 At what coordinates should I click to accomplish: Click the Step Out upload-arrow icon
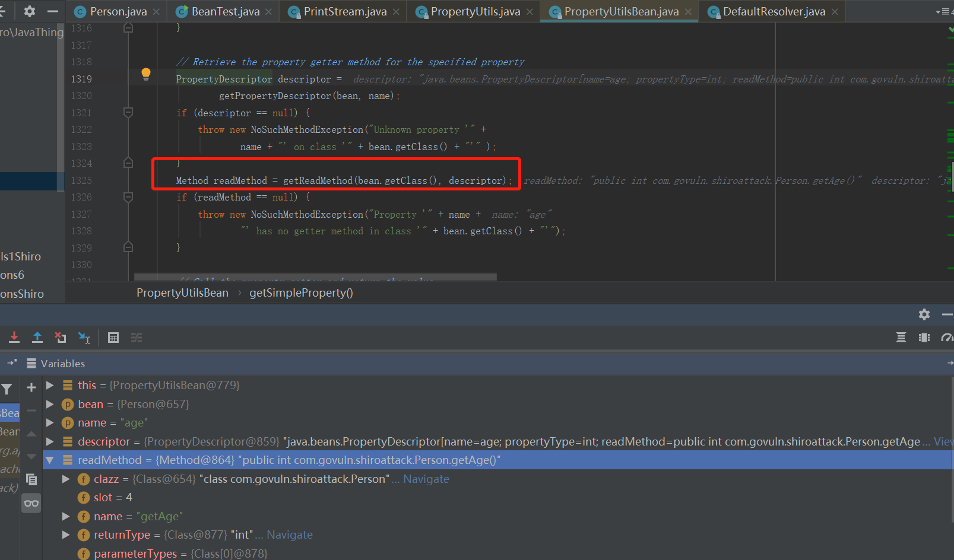37,338
